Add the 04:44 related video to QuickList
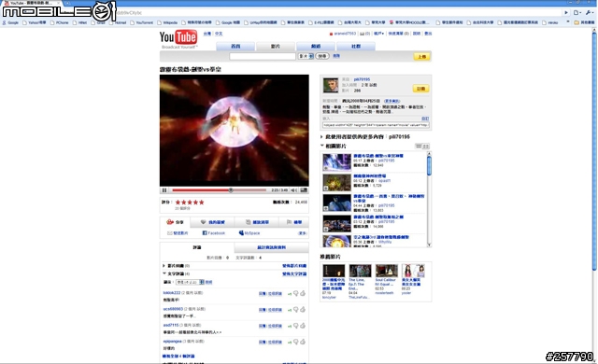The width and height of the screenshot is (598, 364). (326, 209)
